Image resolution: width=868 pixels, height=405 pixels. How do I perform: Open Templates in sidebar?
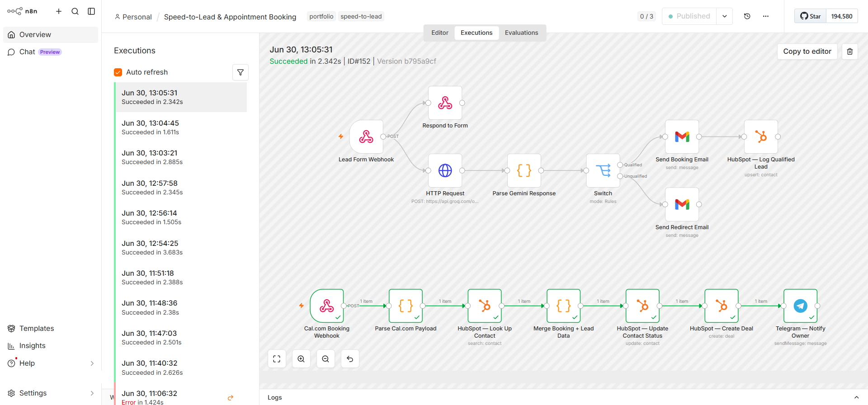pos(51,329)
